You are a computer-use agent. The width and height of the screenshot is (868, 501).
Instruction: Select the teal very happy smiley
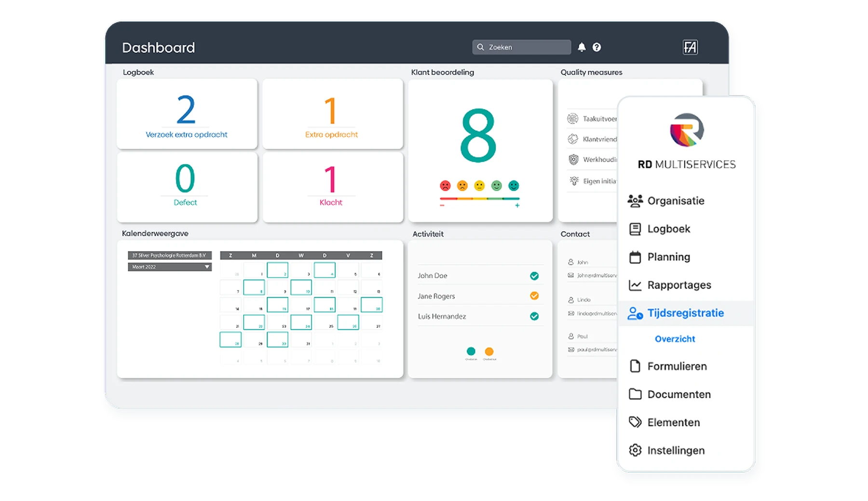pyautogui.click(x=514, y=185)
